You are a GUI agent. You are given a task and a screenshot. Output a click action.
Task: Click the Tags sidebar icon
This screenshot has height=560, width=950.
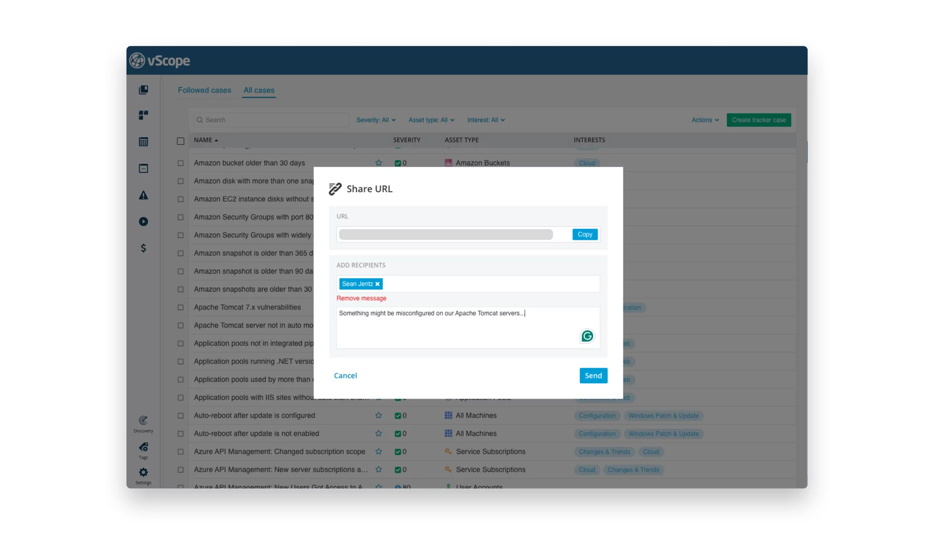pyautogui.click(x=144, y=448)
